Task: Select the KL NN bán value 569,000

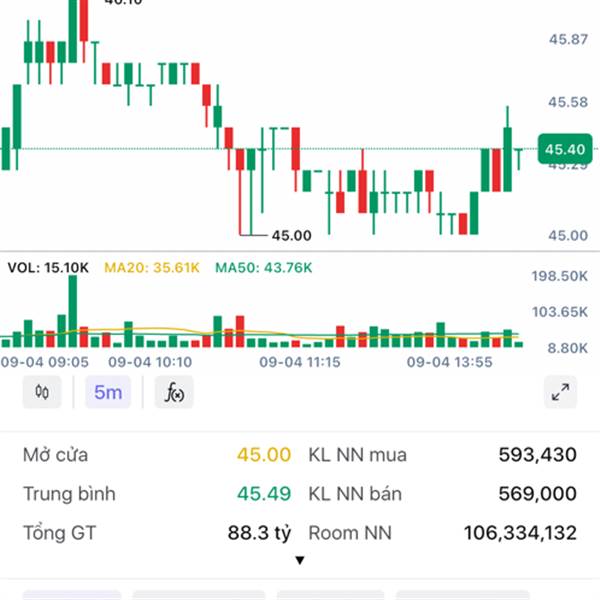Action: [538, 494]
